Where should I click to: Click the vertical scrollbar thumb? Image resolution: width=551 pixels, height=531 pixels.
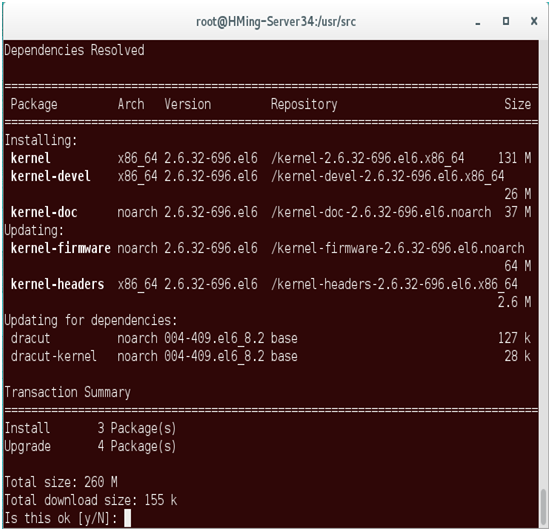(543, 507)
